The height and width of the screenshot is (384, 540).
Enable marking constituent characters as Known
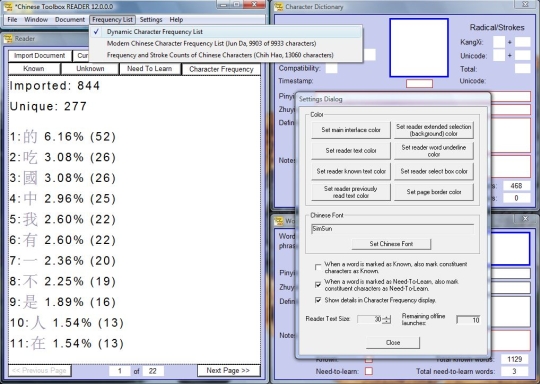tap(318, 267)
